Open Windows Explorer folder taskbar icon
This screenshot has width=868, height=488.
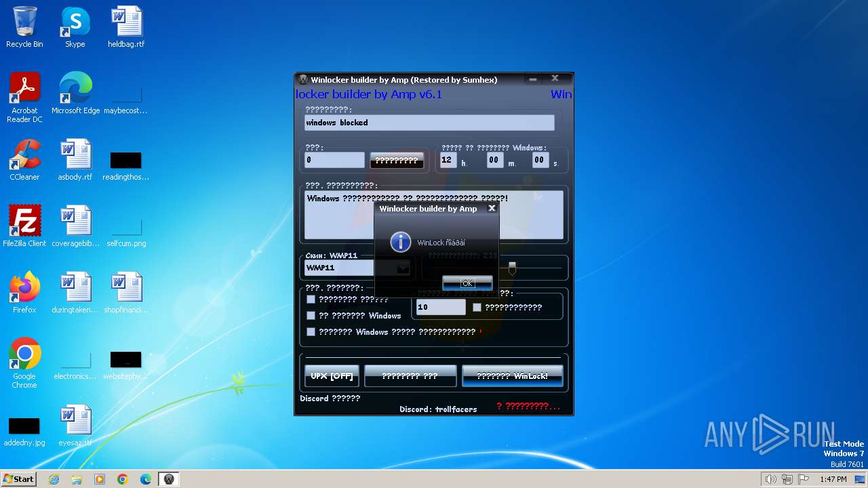77,479
